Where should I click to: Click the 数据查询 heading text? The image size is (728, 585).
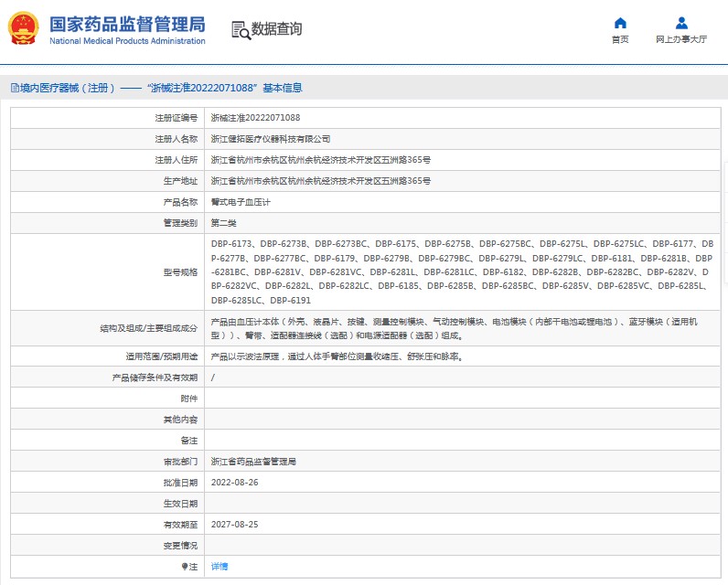276,28
